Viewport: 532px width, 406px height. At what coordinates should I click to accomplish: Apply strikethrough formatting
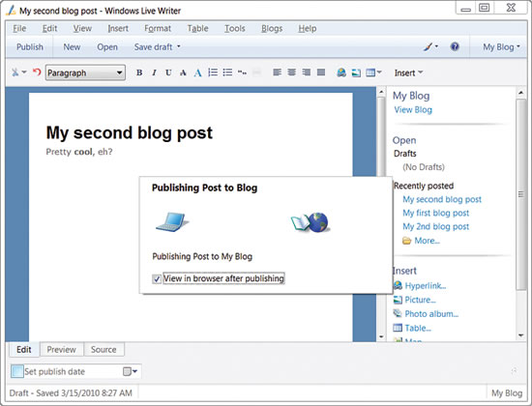[183, 72]
